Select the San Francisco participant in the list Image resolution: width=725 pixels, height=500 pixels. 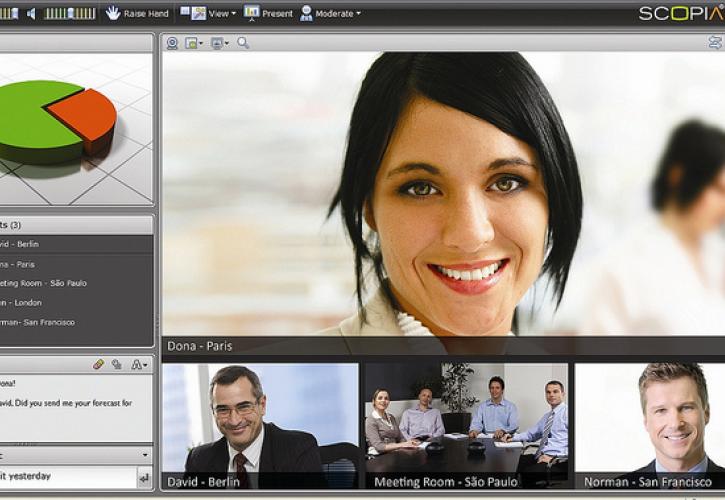[76, 322]
